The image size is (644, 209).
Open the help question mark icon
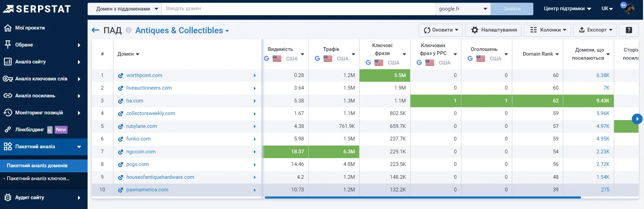629,30
